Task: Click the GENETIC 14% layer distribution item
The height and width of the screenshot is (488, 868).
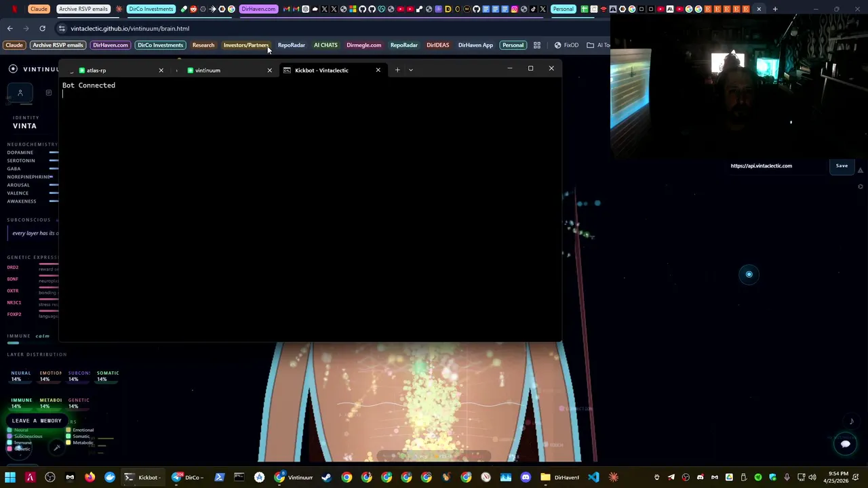Action: pyautogui.click(x=79, y=403)
